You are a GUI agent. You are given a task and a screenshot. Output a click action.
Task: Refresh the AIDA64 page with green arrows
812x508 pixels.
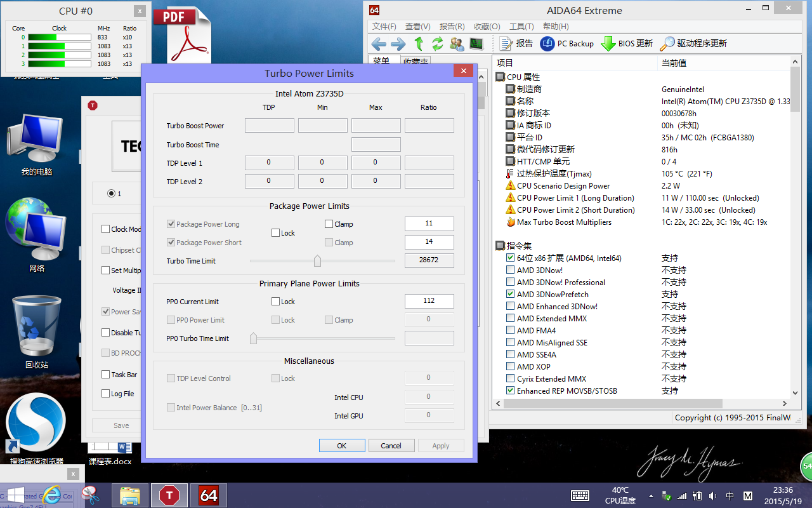(438, 44)
